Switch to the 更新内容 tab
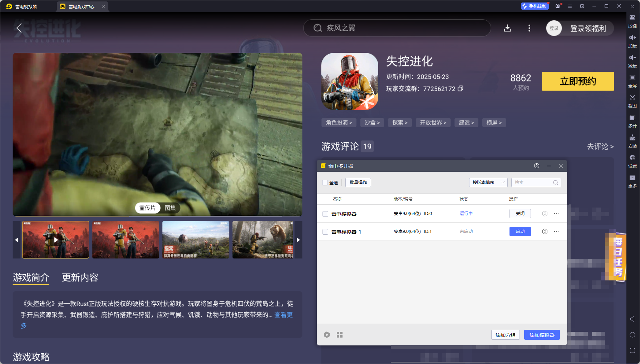The width and height of the screenshot is (640, 364). [x=80, y=278]
